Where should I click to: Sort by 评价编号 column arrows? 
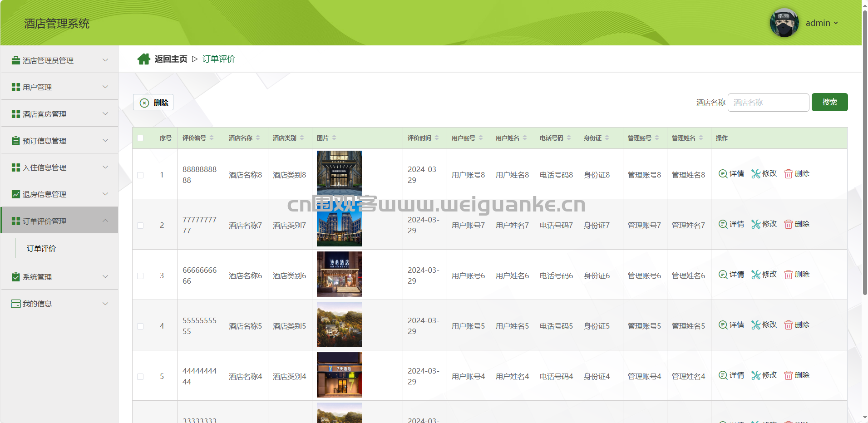212,138
